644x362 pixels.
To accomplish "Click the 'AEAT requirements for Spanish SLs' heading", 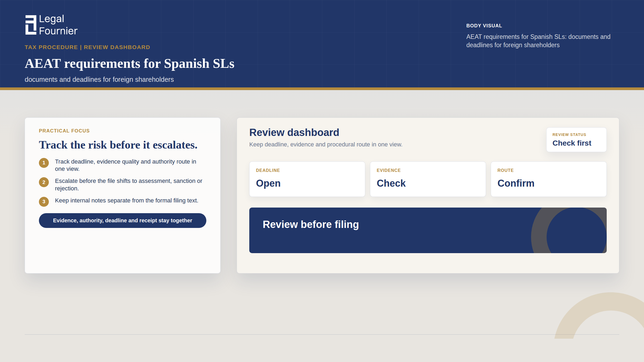I will coord(130,64).
